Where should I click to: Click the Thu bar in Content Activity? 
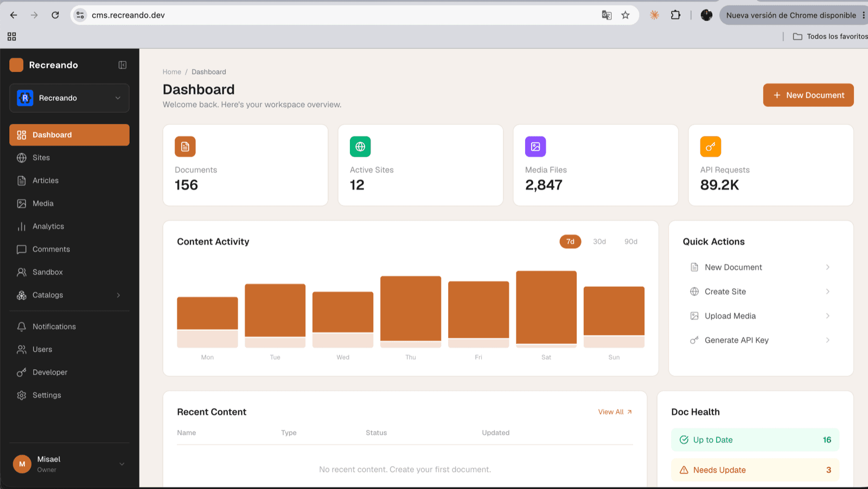(x=411, y=312)
